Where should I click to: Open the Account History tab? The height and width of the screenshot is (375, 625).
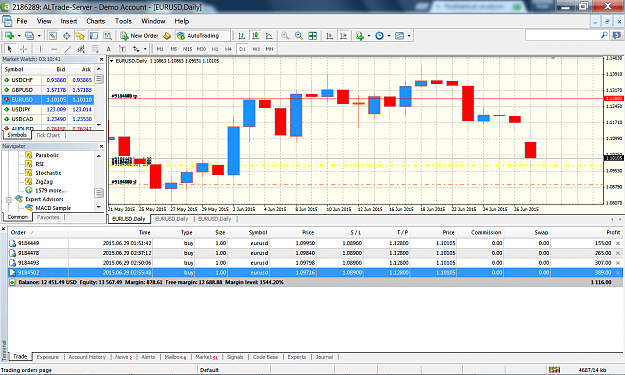coord(87,357)
